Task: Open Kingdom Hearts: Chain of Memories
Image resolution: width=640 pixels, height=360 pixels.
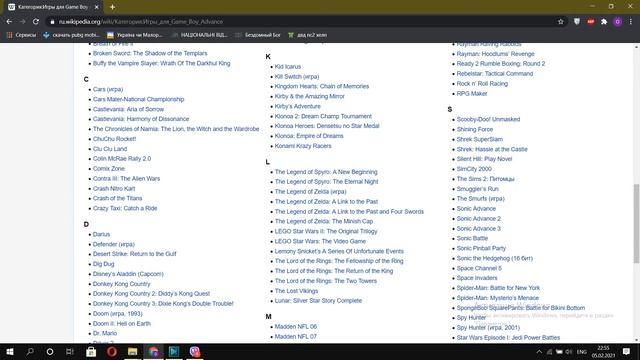Action: pyautogui.click(x=322, y=87)
